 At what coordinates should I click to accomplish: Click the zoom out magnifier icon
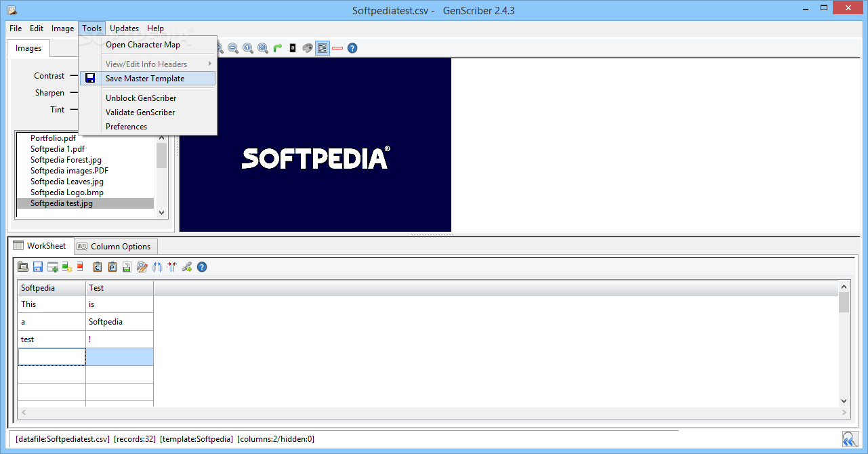(x=233, y=48)
